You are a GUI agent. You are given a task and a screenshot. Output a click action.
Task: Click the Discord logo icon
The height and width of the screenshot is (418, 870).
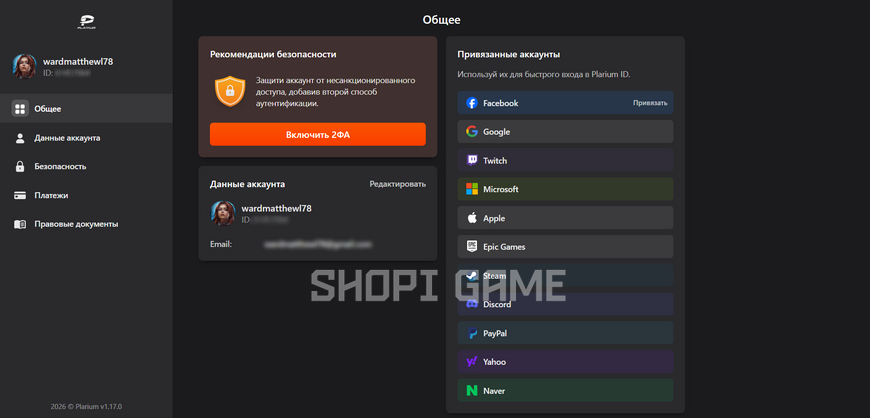point(472,304)
